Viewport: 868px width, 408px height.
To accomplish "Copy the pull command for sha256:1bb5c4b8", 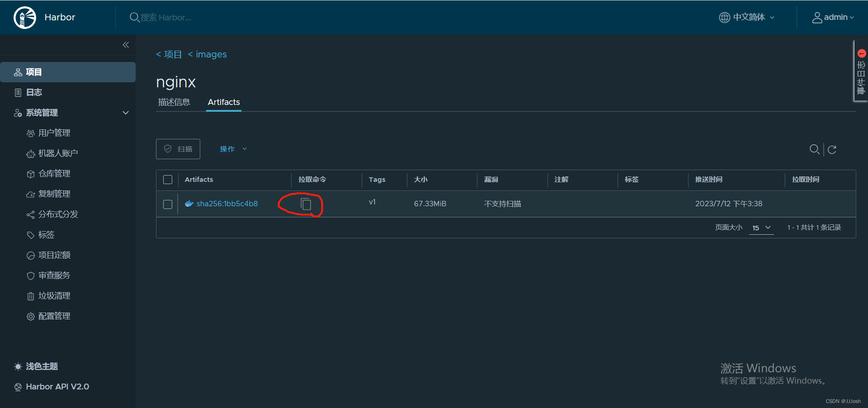I will 306,204.
